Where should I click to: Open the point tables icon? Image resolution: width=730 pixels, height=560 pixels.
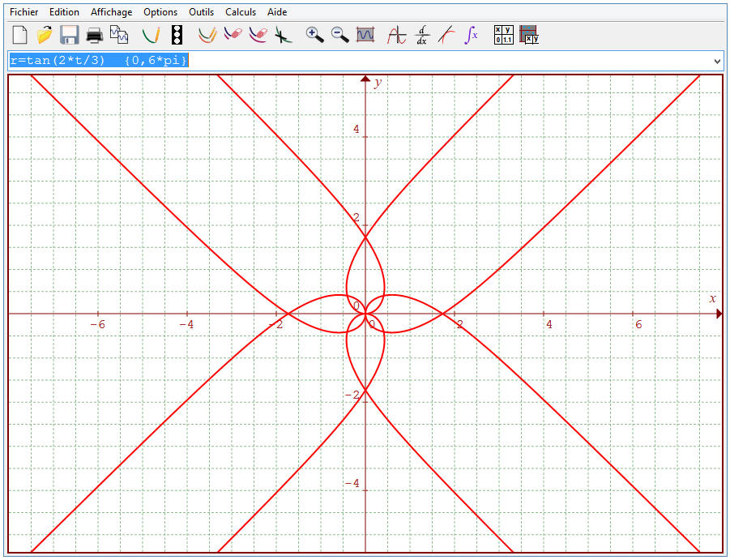[504, 35]
